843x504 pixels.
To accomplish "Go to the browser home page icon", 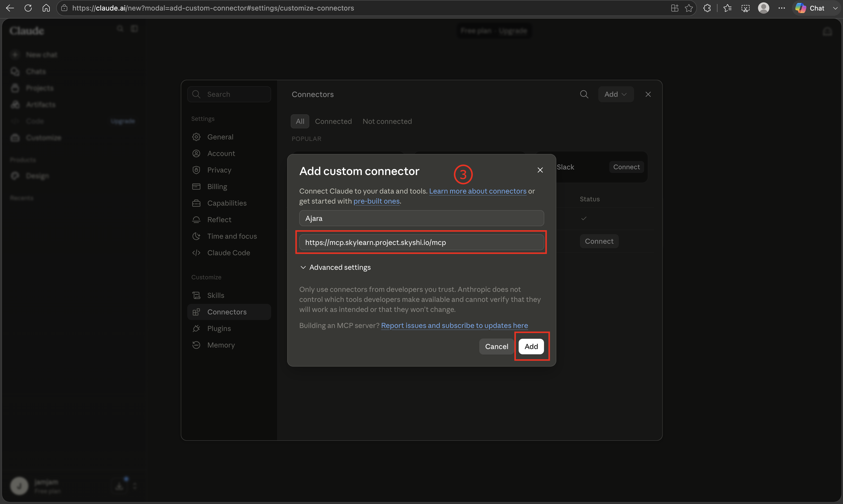I will click(46, 8).
